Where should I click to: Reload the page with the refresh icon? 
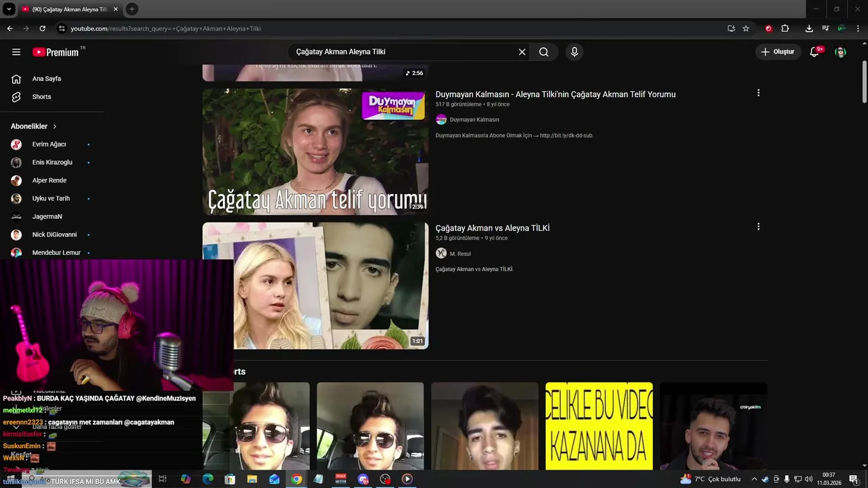click(42, 28)
